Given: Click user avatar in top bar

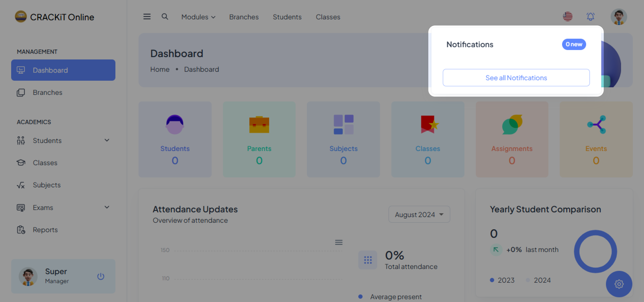Looking at the screenshot, I should pos(619,17).
